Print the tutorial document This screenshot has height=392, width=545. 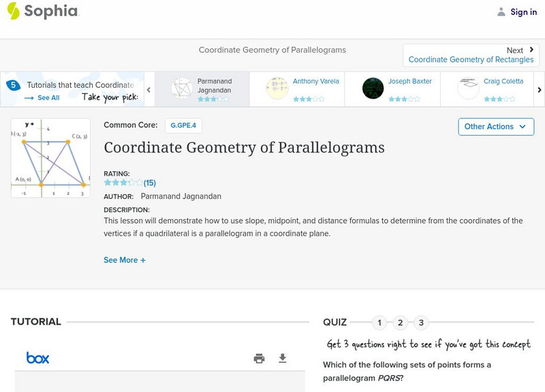[x=259, y=359]
